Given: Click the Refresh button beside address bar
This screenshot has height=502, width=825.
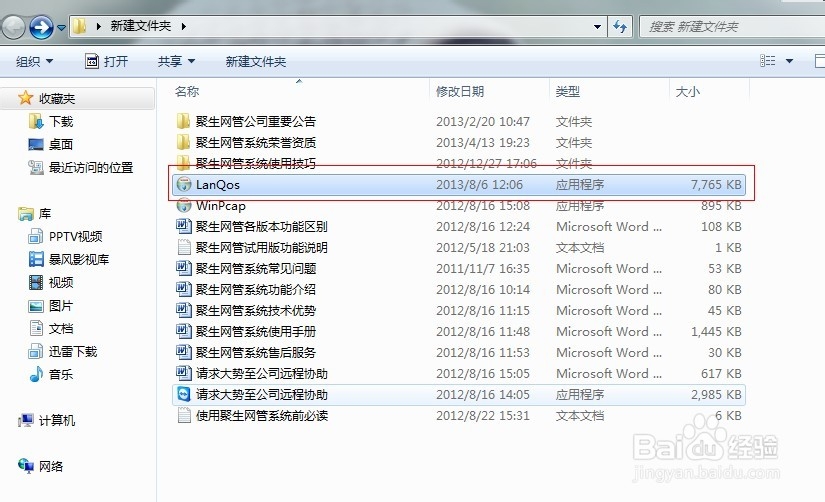Looking at the screenshot, I should click(620, 26).
